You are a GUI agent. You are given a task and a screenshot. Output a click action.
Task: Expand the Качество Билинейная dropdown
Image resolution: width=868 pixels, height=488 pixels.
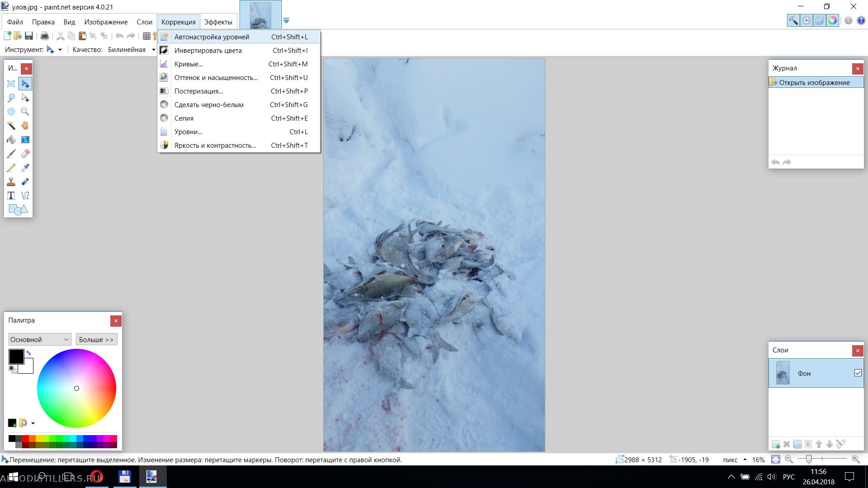click(x=154, y=50)
